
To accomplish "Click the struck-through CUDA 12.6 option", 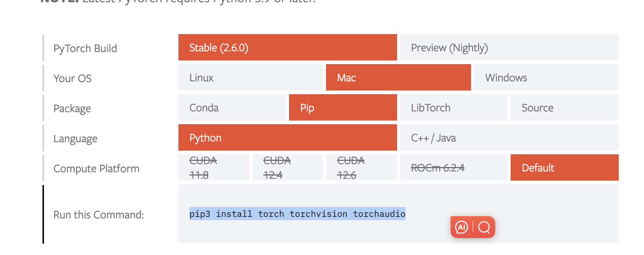I will (x=361, y=168).
